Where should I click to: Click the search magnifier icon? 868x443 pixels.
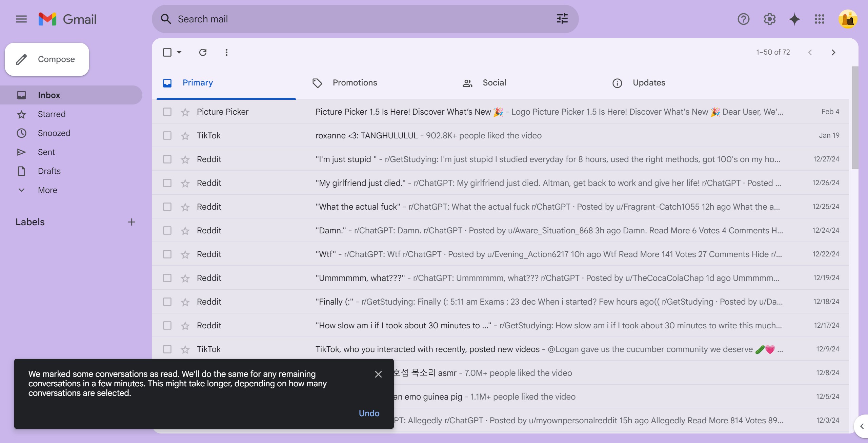166,19
